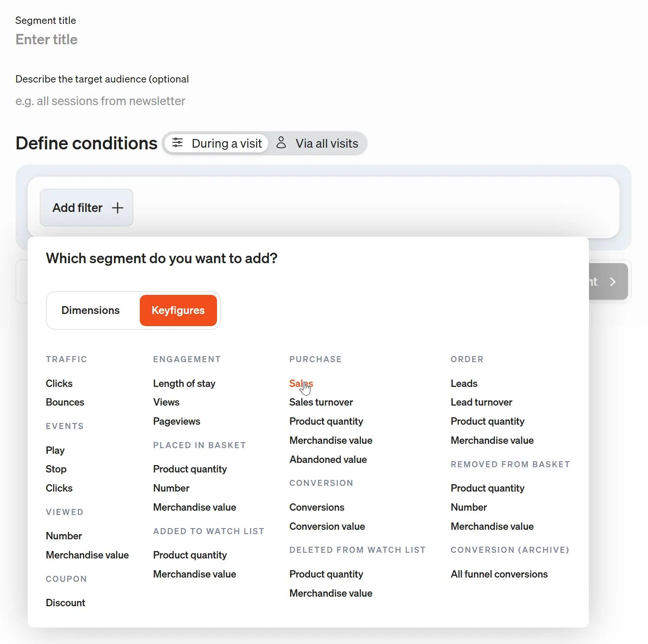Switch to the Dimensions tab
648x644 pixels.
[90, 310]
